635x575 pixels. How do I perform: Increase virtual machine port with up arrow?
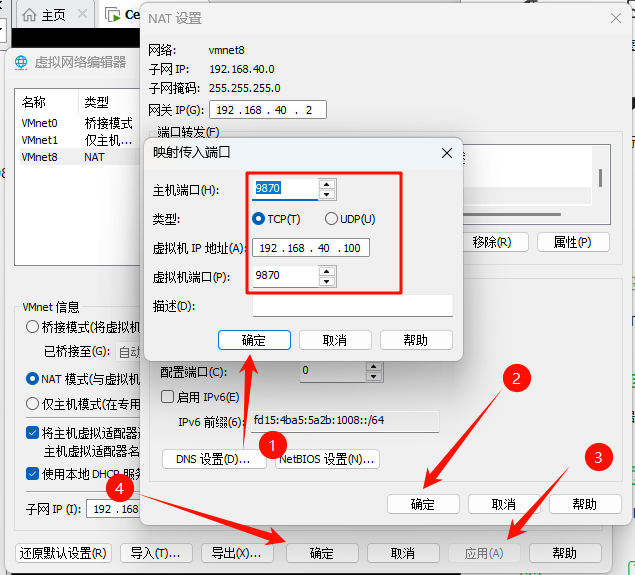[326, 271]
